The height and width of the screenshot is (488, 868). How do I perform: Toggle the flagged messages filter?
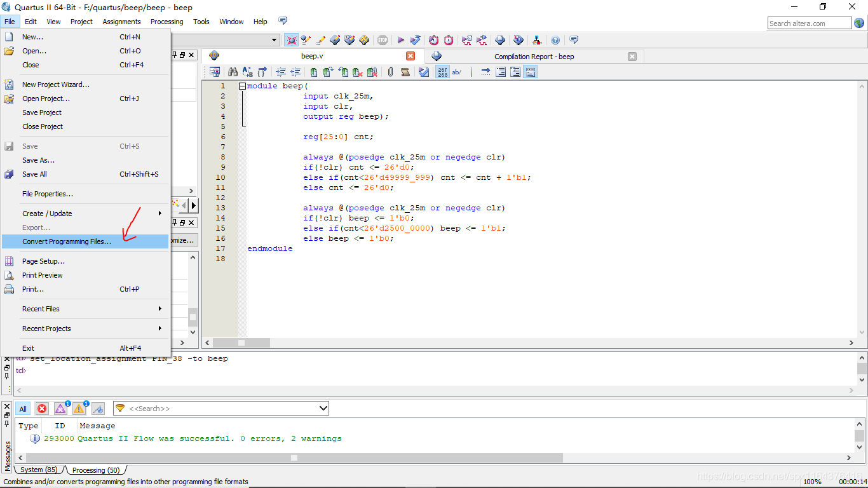click(98, 409)
